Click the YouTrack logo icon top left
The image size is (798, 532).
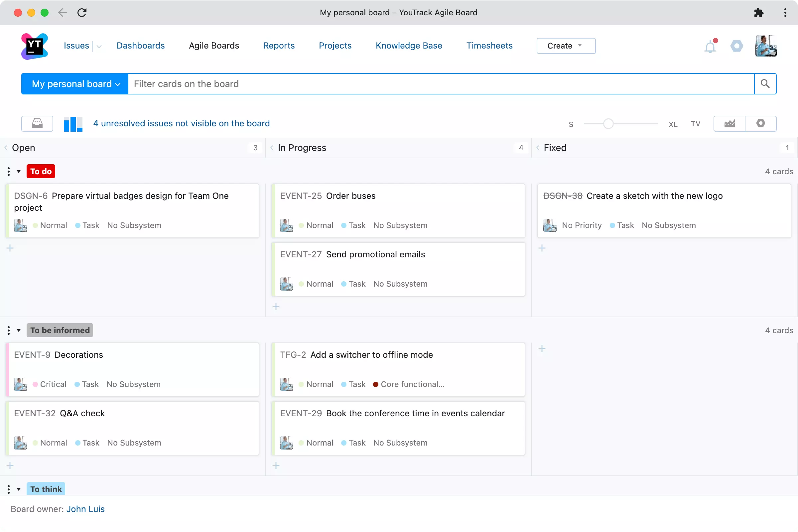[x=35, y=45]
